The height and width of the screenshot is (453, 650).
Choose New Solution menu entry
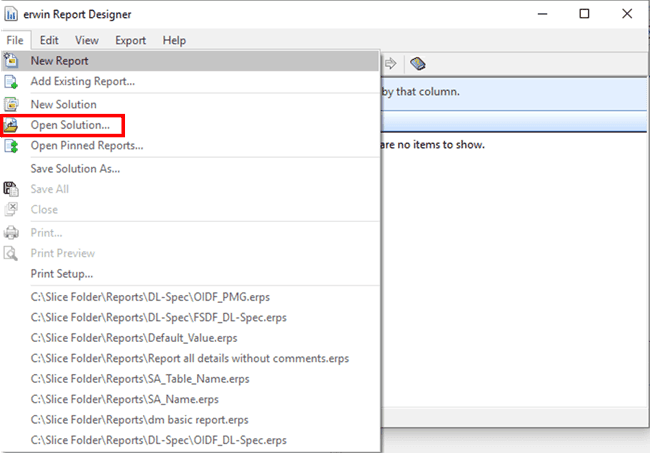[191, 104]
